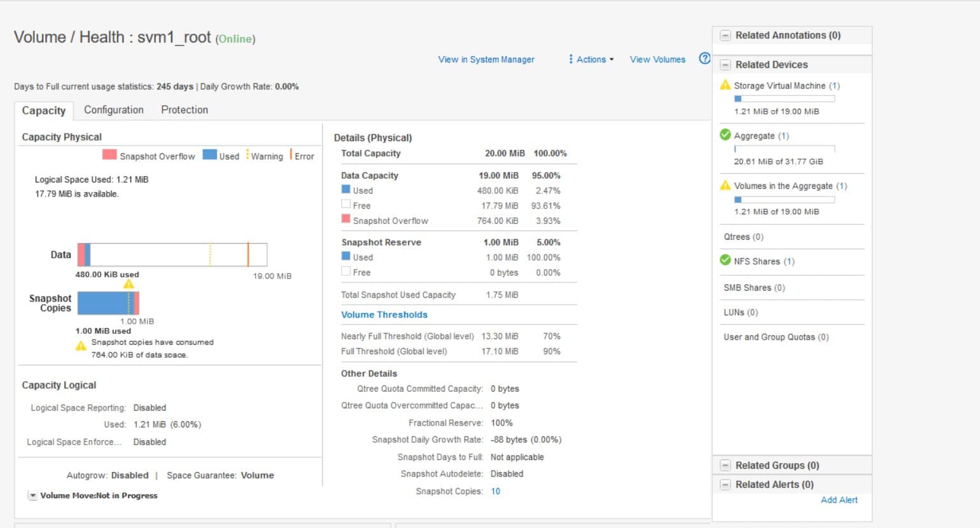Expand the Volume Move status row
The height and width of the screenshot is (528, 980).
32,495
